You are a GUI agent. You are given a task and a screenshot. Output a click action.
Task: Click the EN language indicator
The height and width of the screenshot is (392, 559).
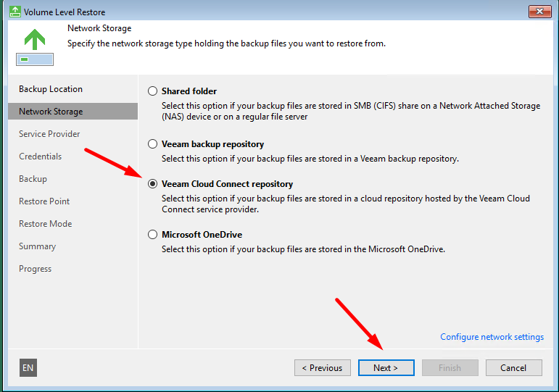28,368
